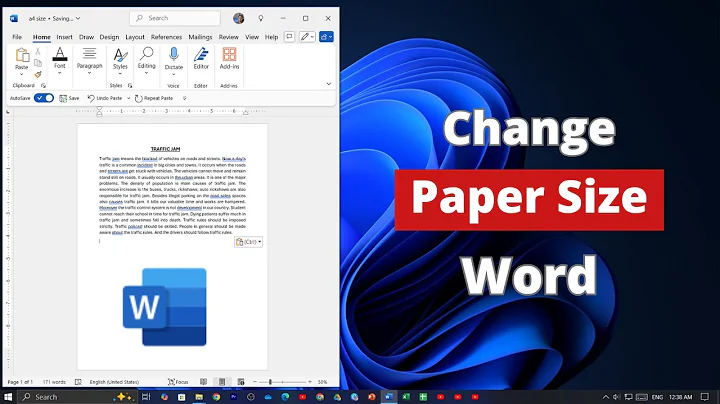Launch the Editor tool in ribbon
Image resolution: width=720 pixels, height=404 pixels.
(201, 58)
